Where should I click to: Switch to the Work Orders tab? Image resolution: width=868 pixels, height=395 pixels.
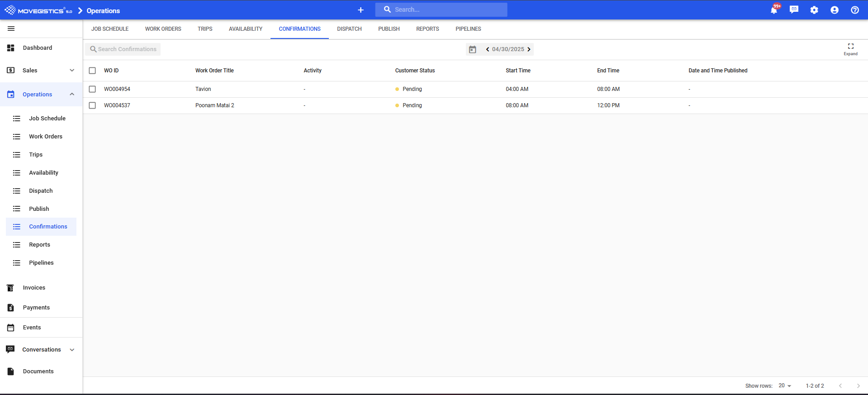163,29
